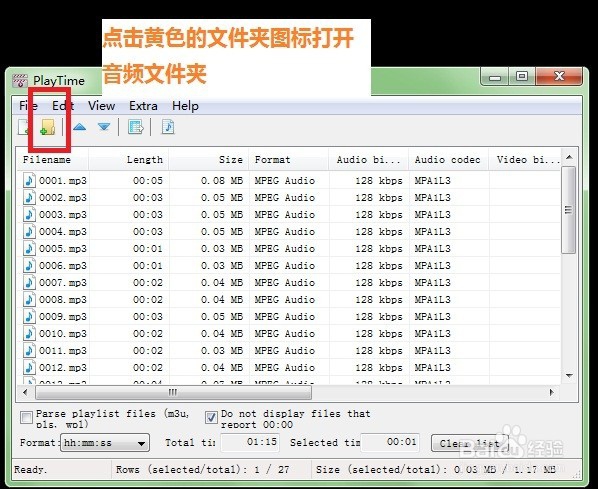This screenshot has height=489, width=598.
Task: Click the horizontal scrollbar right arrow
Action: pyautogui.click(x=551, y=392)
